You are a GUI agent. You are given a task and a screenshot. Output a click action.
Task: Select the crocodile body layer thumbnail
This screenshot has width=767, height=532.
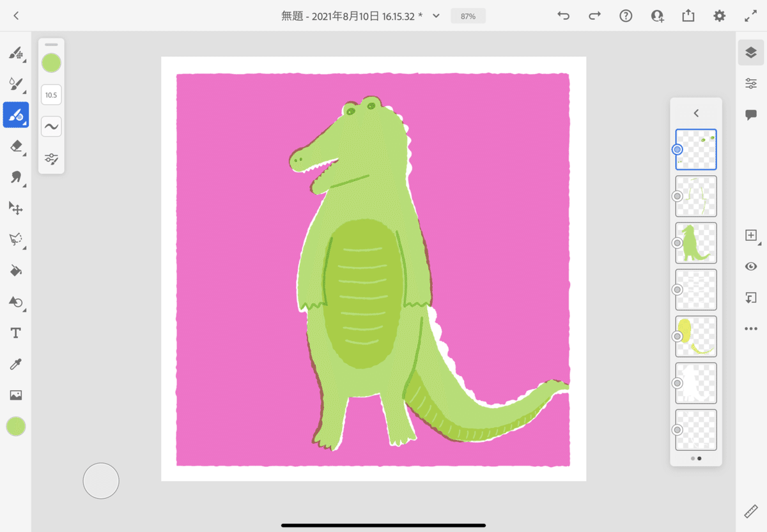(696, 243)
